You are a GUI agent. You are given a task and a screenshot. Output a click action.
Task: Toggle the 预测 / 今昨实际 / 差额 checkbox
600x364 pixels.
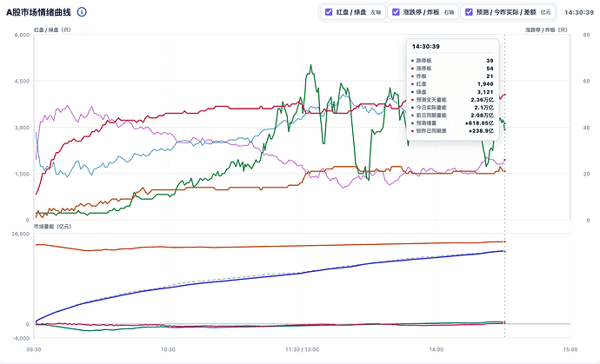coord(469,12)
